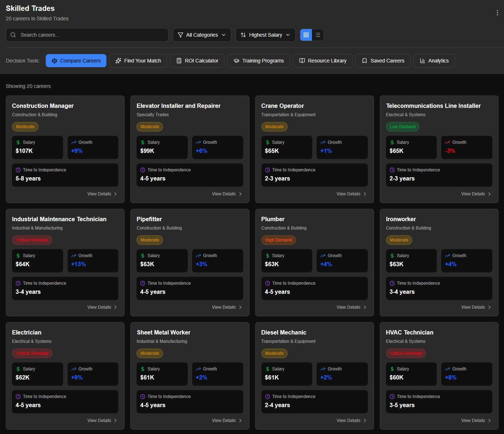Viewport: 504px width, 434px height.
Task: Click the Training Programs graduation cap icon
Action: 236,60
